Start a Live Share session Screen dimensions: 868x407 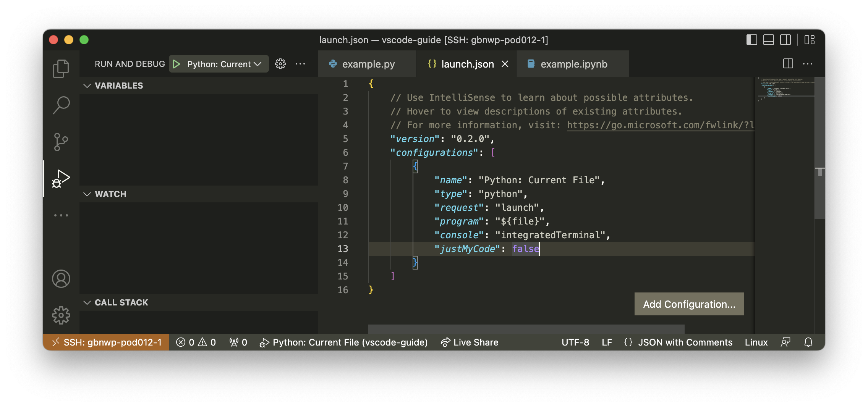[470, 342]
